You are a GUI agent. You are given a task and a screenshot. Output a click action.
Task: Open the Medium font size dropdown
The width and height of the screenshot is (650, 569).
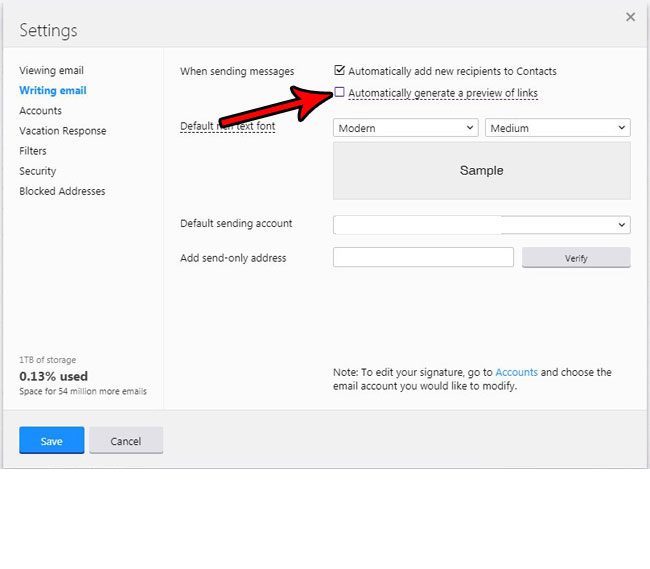click(x=557, y=128)
